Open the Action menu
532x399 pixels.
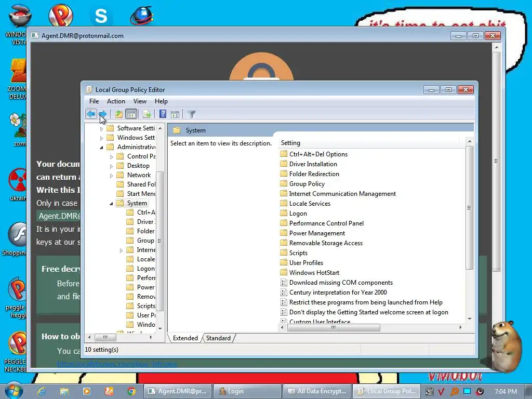116,101
